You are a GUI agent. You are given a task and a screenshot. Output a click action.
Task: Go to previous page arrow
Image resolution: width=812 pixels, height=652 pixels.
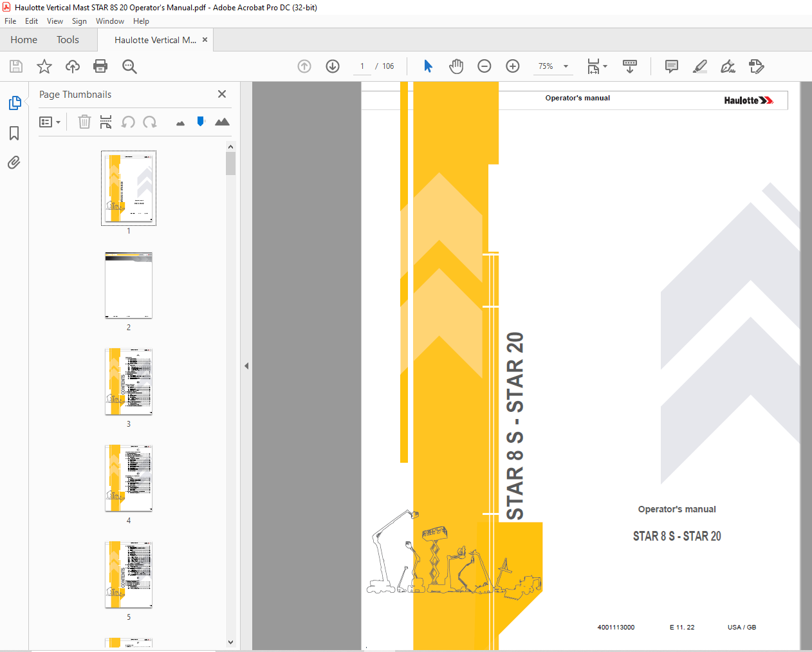click(304, 66)
